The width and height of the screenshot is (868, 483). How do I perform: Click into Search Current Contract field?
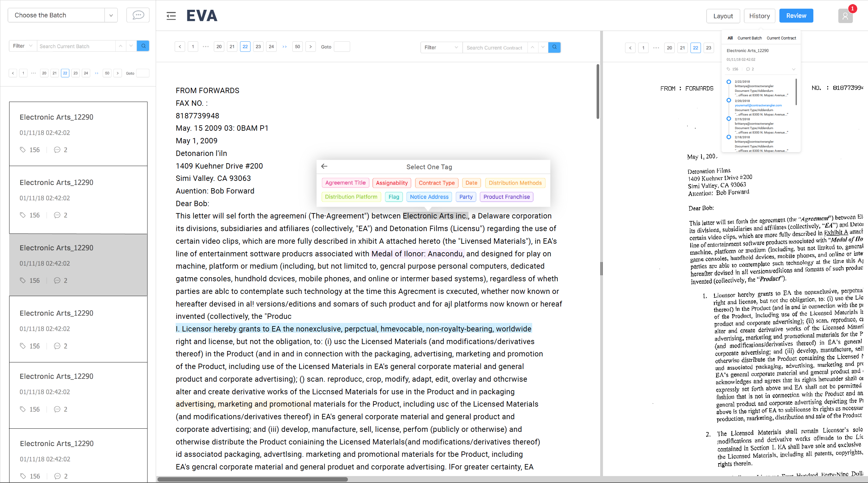pyautogui.click(x=495, y=47)
